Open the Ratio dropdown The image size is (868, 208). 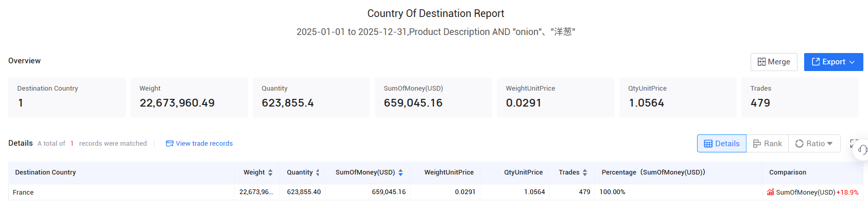[x=814, y=144]
